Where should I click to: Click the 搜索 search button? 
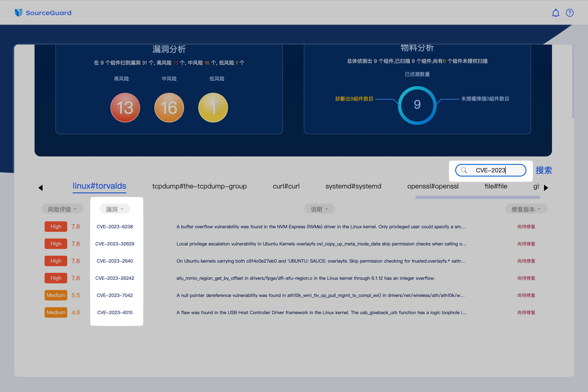(x=544, y=170)
